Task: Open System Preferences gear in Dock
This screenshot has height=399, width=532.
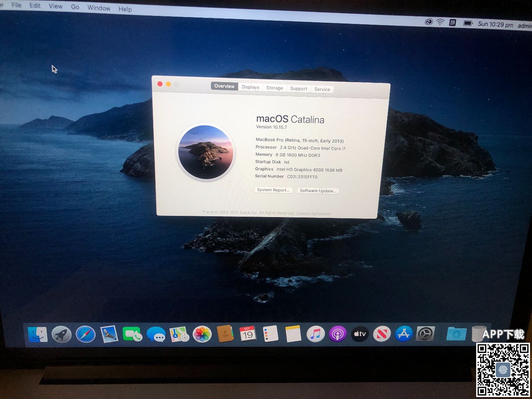Action: [425, 334]
